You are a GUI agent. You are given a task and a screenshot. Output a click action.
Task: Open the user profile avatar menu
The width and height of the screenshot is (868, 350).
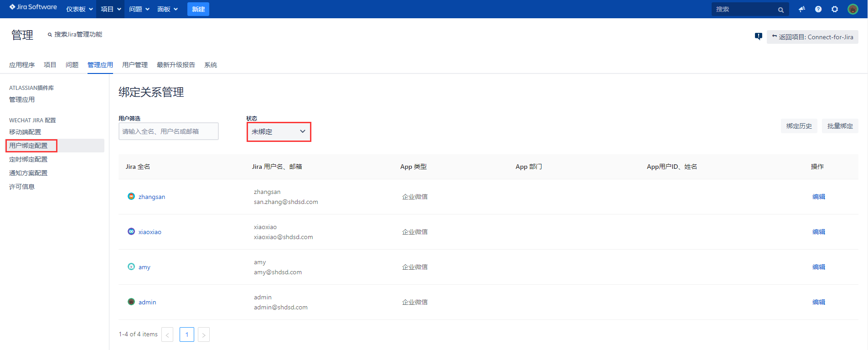(852, 9)
